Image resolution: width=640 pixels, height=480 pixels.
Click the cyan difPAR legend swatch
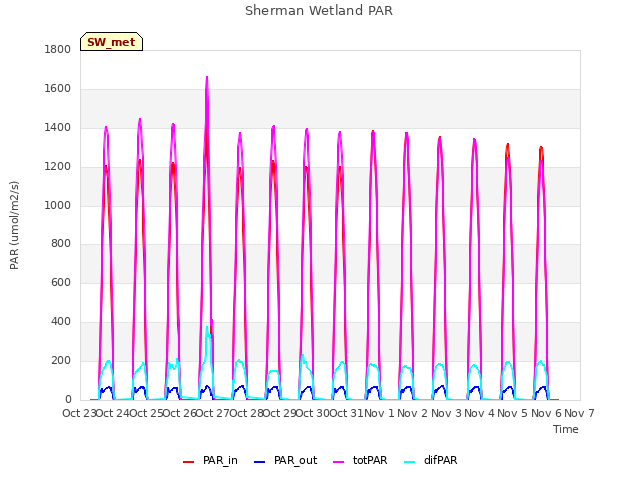409,462
